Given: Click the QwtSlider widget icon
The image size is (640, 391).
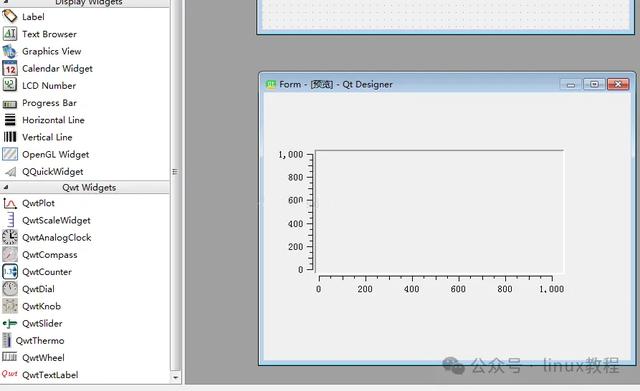Looking at the screenshot, I should coord(10,324).
